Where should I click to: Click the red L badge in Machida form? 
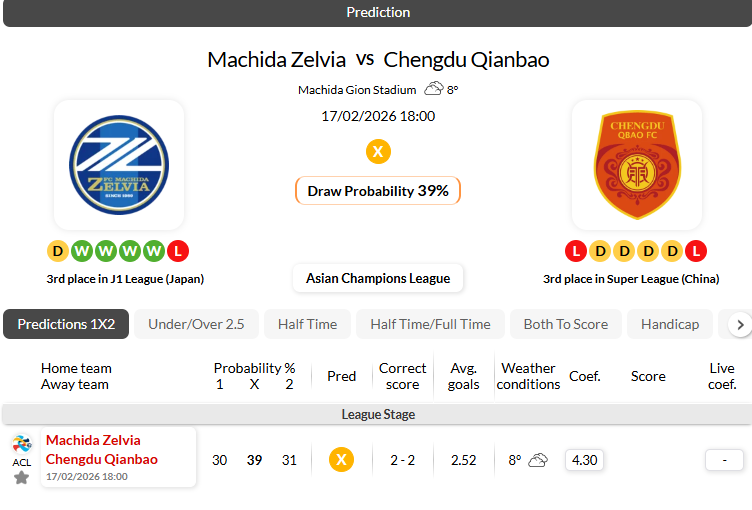(x=178, y=251)
